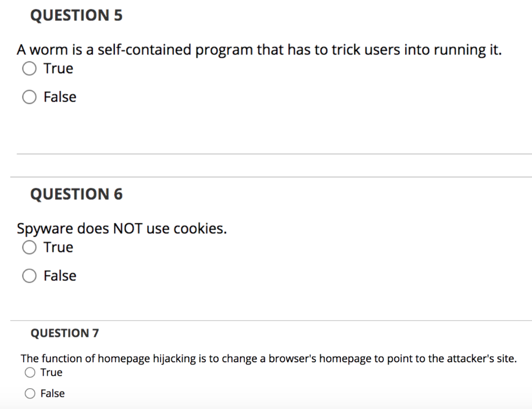Click the QUESTION 6 heading

(77, 194)
